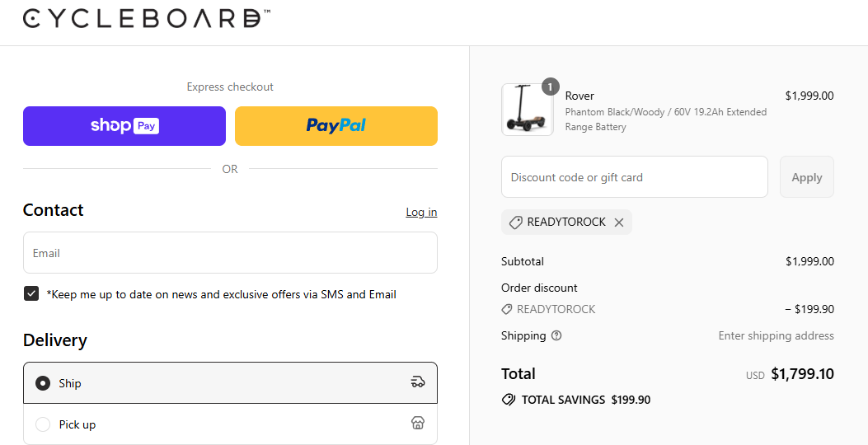Click the Total Savings tag icon
This screenshot has height=445, width=868.
click(x=508, y=400)
